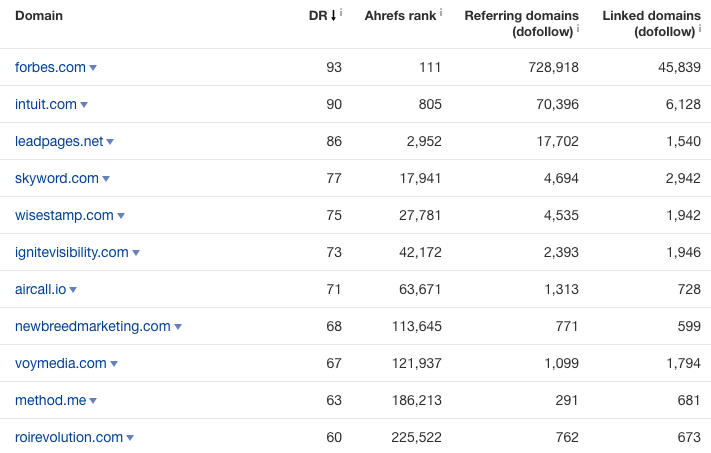Click intuit.com Ahrefs rank 805

pyautogui.click(x=430, y=104)
